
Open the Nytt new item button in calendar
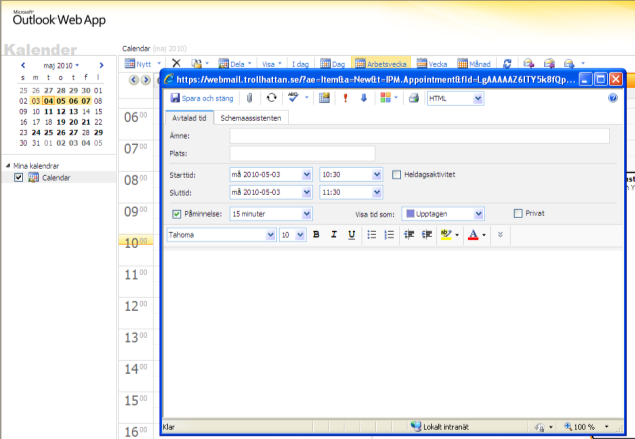point(139,64)
